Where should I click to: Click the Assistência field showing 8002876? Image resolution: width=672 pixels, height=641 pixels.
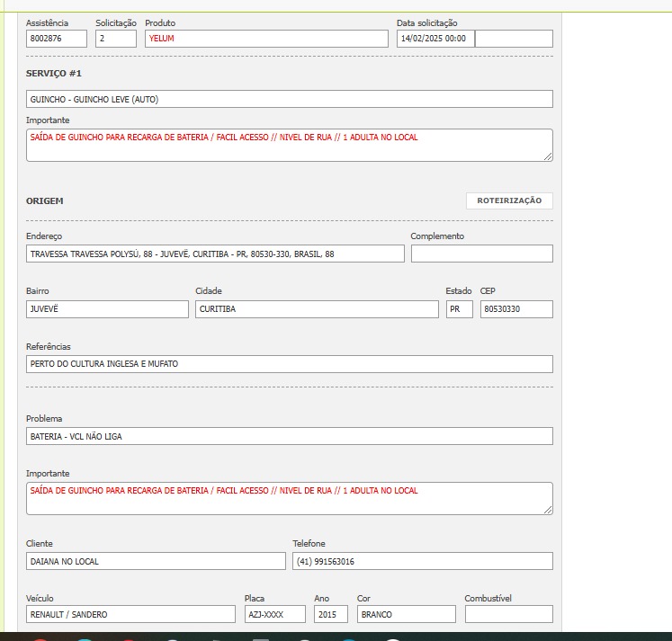coord(57,39)
